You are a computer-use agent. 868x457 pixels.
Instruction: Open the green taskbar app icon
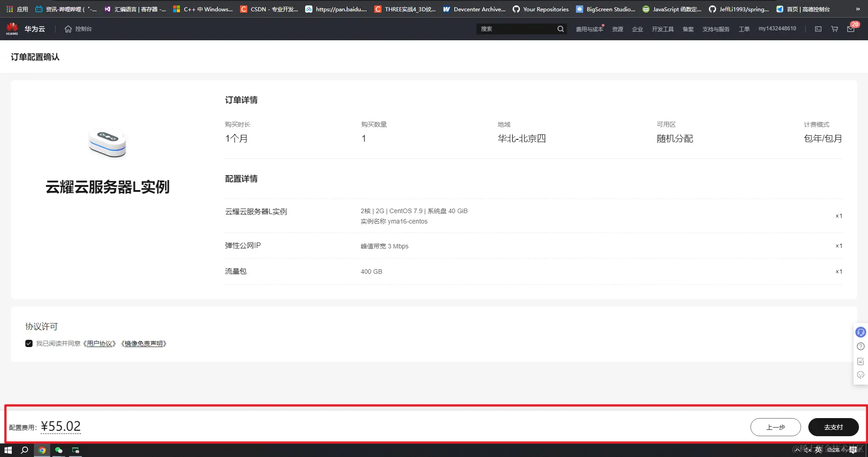pyautogui.click(x=75, y=450)
